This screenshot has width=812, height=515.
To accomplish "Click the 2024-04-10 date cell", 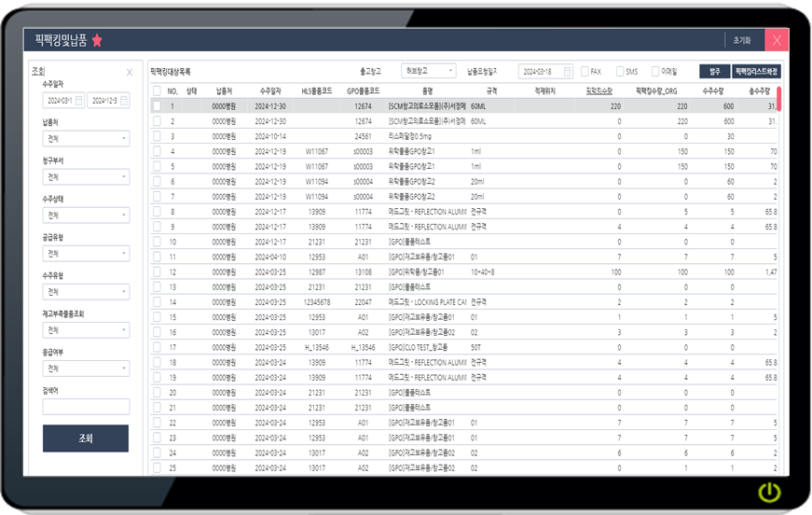I will click(270, 257).
